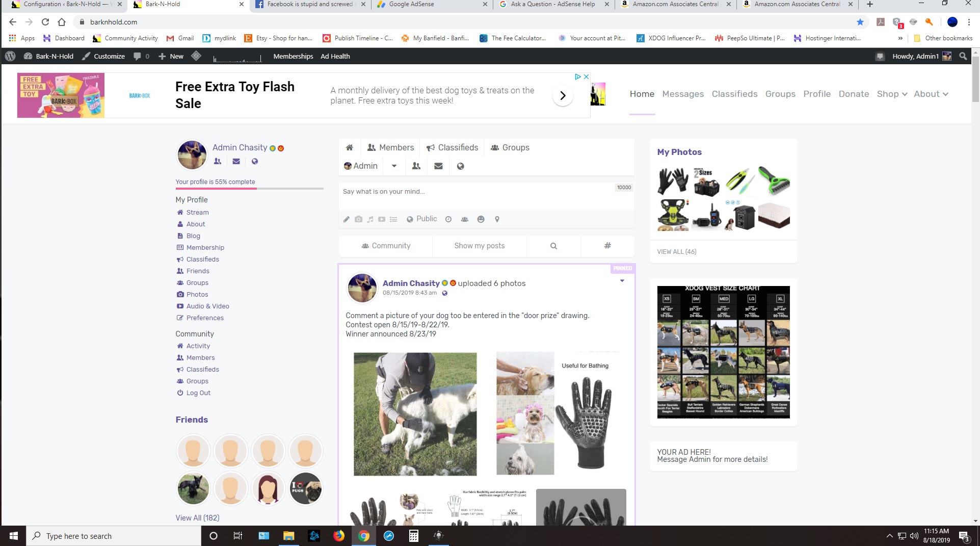The height and width of the screenshot is (546, 980).
Task: Open Customize in the WordPress admin bar
Action: coord(104,56)
